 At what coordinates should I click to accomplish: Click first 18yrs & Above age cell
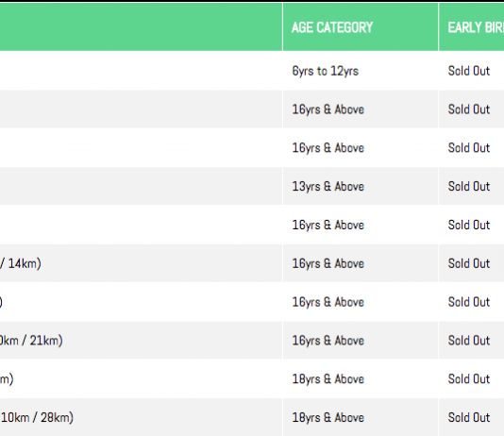328,379
